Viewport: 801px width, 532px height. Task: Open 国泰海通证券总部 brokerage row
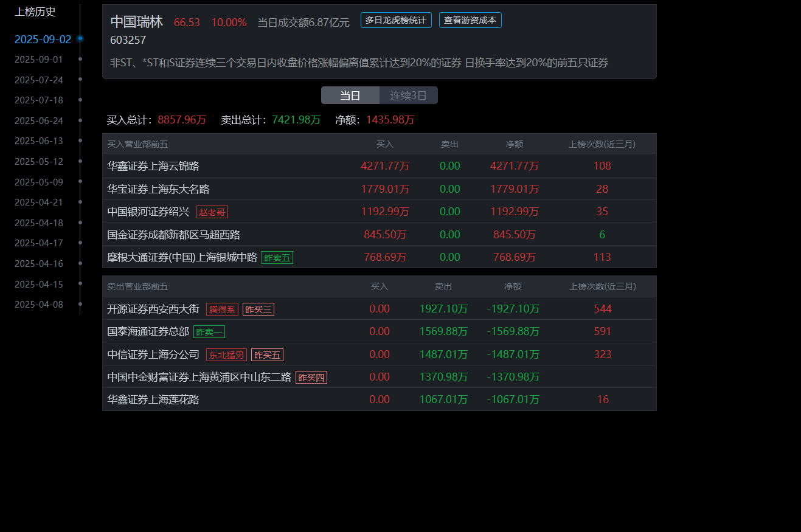(380, 331)
